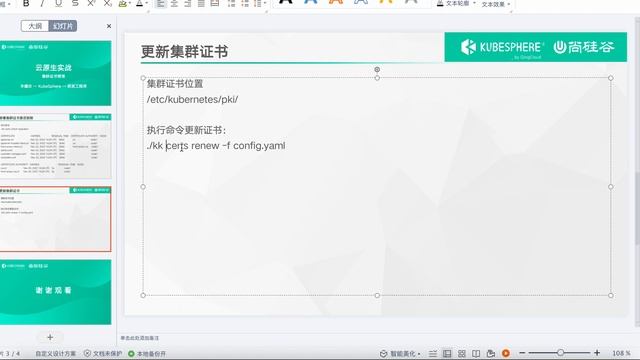This screenshot has width=640, height=360.
Task: Switch to slide sorter grid view
Action: click(x=462, y=353)
